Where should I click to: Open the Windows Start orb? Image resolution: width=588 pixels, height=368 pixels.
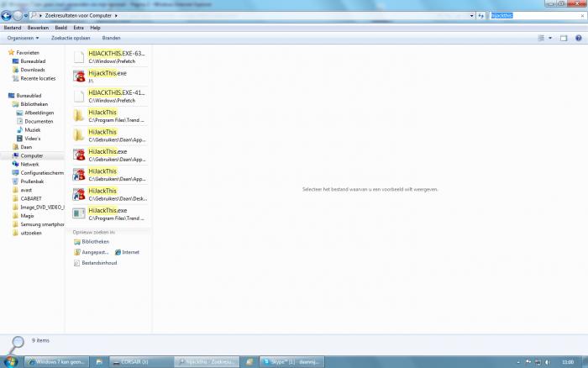pyautogui.click(x=11, y=361)
